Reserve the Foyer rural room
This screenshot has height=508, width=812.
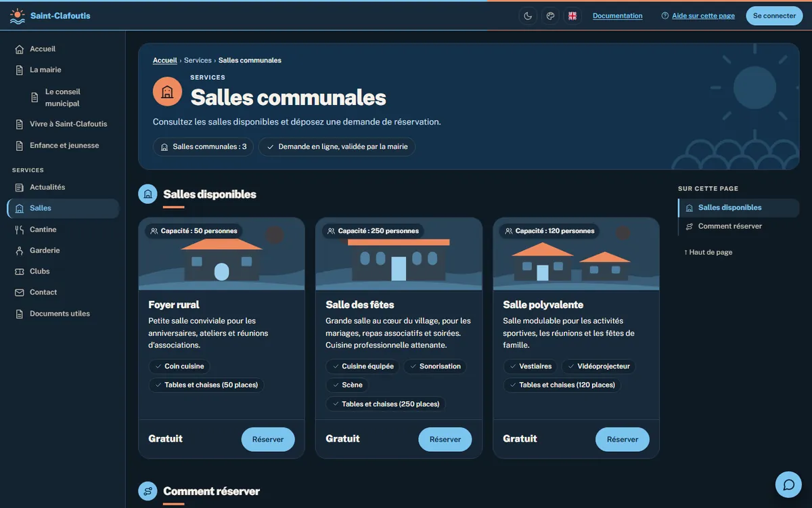268,440
